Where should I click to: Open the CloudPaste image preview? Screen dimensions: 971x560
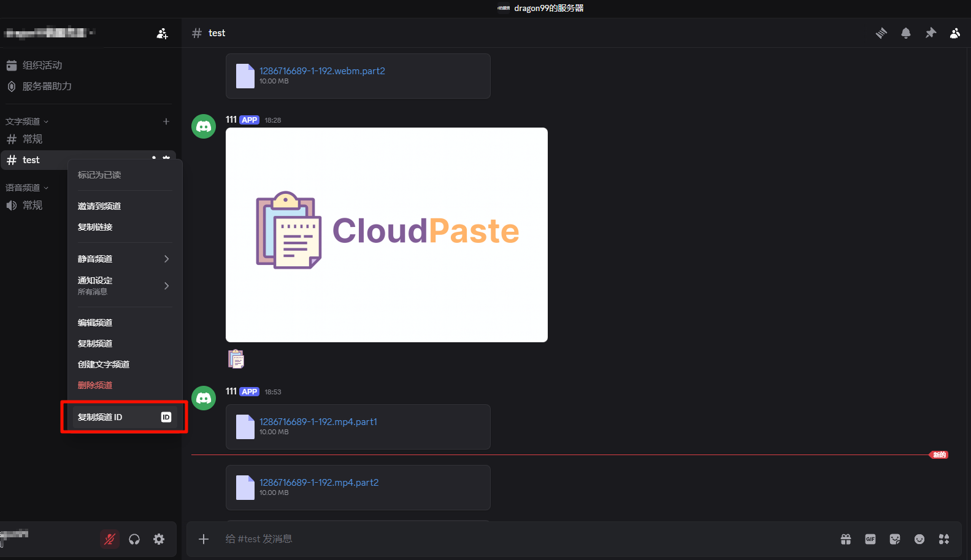386,235
